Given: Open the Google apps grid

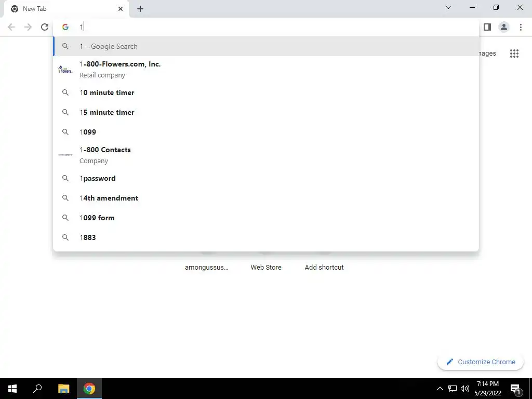Looking at the screenshot, I should [x=514, y=54].
